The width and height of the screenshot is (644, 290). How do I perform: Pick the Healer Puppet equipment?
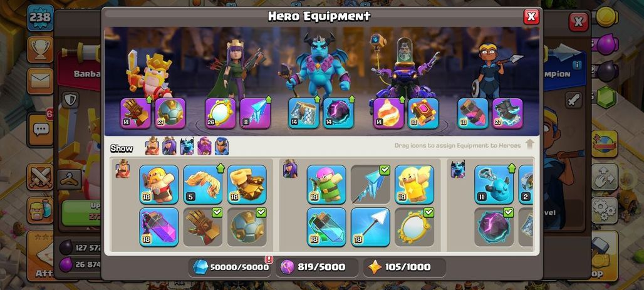click(x=415, y=184)
